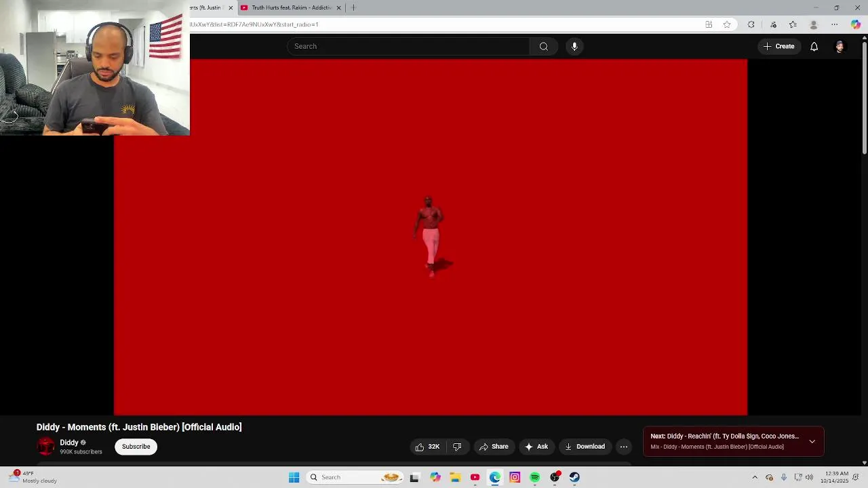Click the microphone tray icon
Screen dimensions: 868x488
tap(783, 477)
